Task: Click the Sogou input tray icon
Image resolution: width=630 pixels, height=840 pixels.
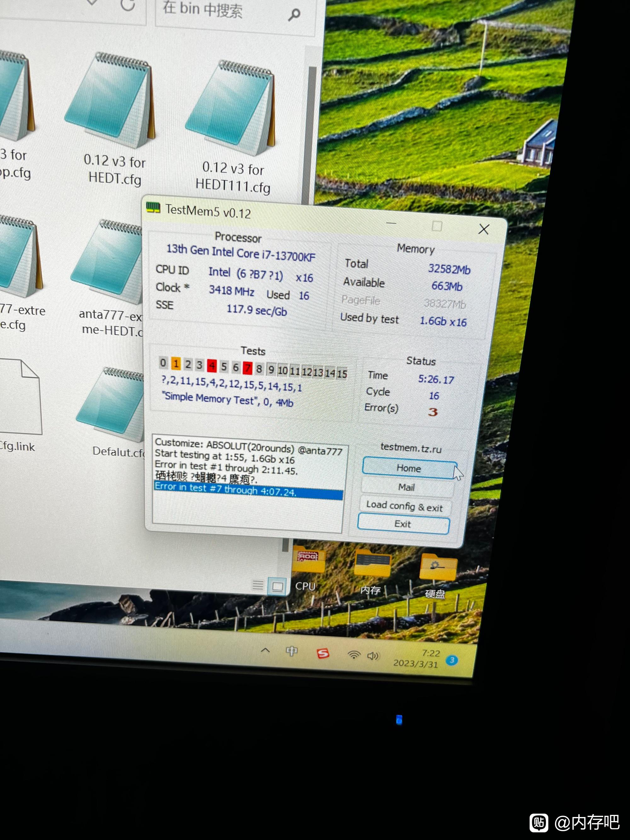Action: pos(323,653)
